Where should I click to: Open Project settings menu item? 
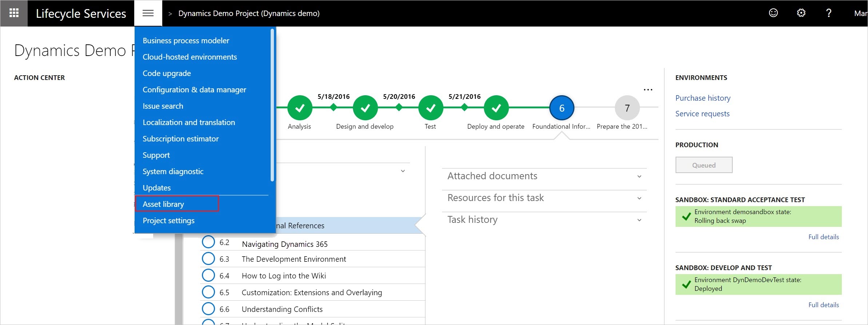168,221
